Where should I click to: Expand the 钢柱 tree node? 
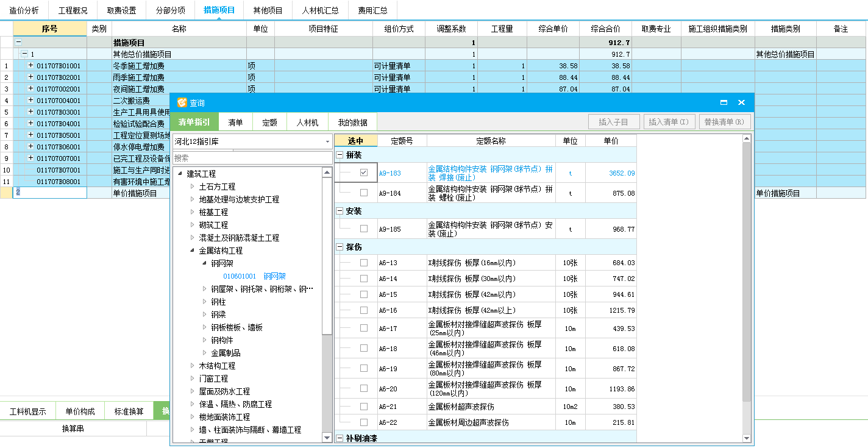click(x=205, y=302)
